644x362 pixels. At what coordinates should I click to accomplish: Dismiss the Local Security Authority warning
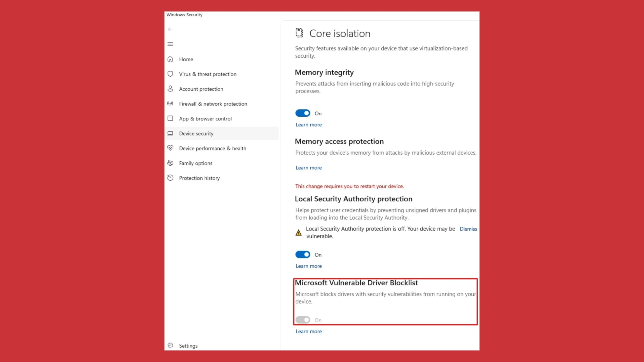point(468,229)
